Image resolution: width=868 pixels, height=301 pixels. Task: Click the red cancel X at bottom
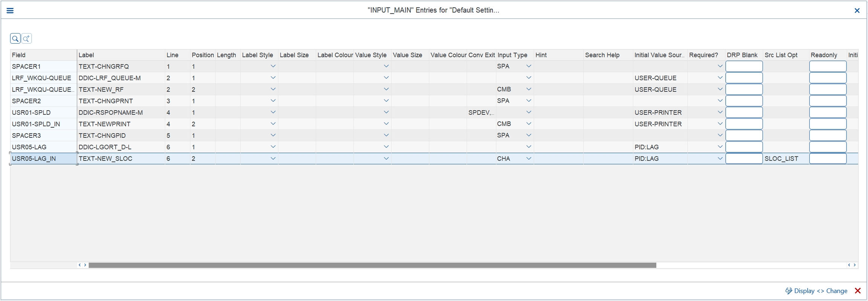click(858, 291)
